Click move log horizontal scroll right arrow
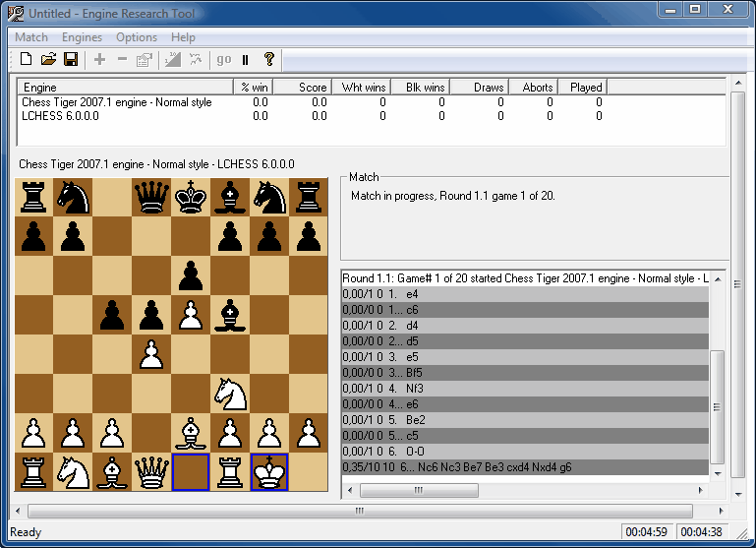This screenshot has width=756, height=548. (x=701, y=490)
